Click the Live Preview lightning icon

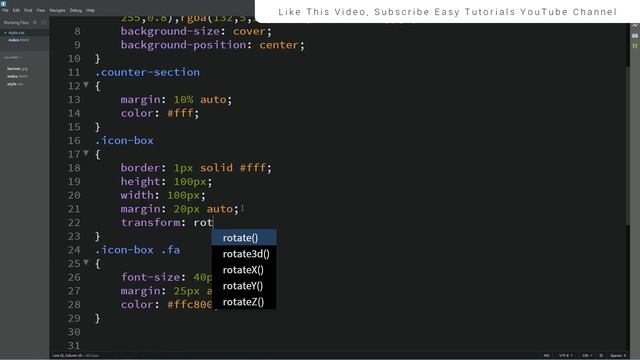point(635,26)
